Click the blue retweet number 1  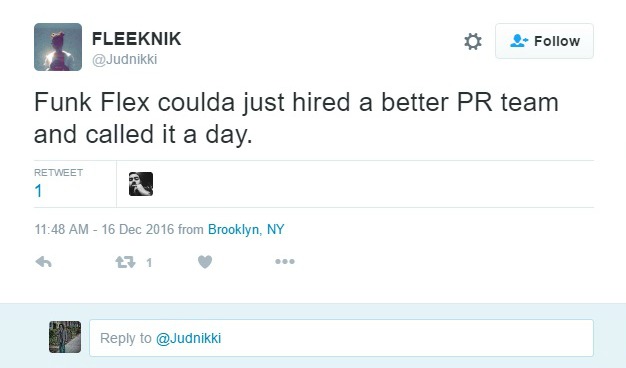tap(38, 191)
